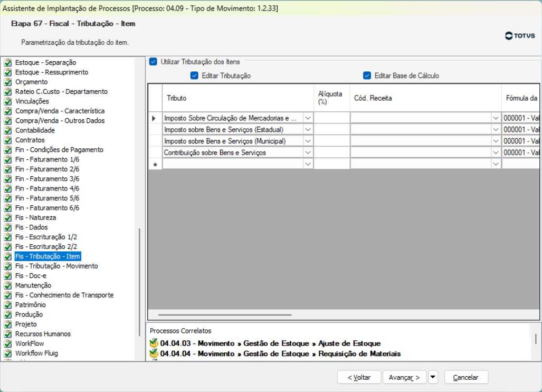The height and width of the screenshot is (392, 542).
Task: Click the step list's vertical scrollbar
Action: 139,282
